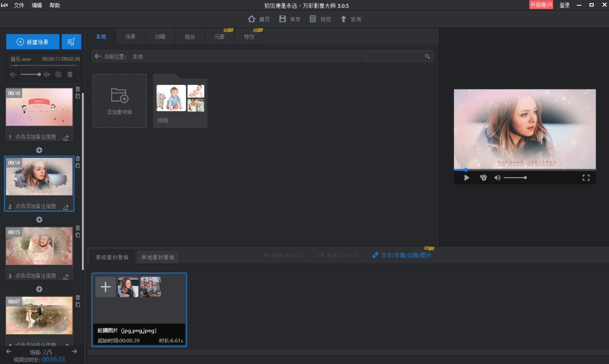The height and width of the screenshot is (364, 609).
Task: Open the 样例 sample folder
Action: [180, 101]
